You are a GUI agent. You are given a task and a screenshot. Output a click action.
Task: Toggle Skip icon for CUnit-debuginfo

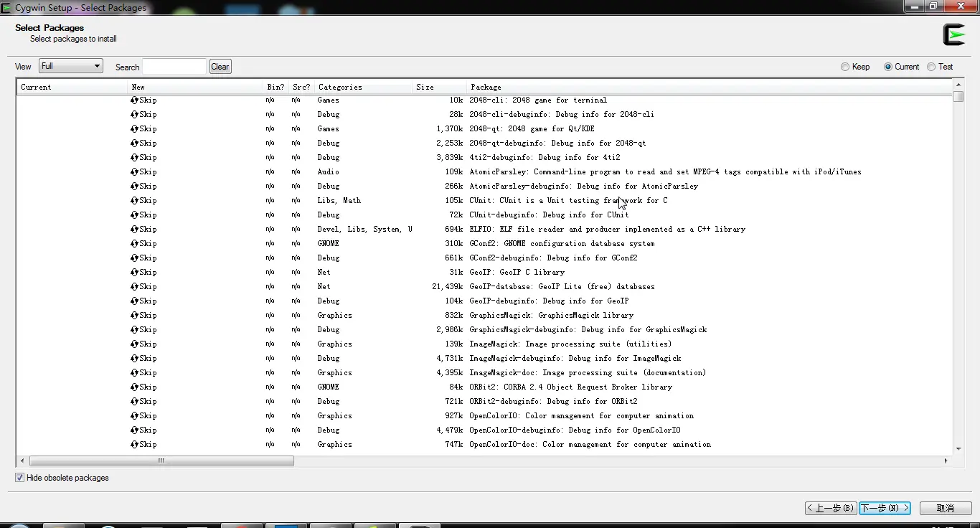[134, 215]
